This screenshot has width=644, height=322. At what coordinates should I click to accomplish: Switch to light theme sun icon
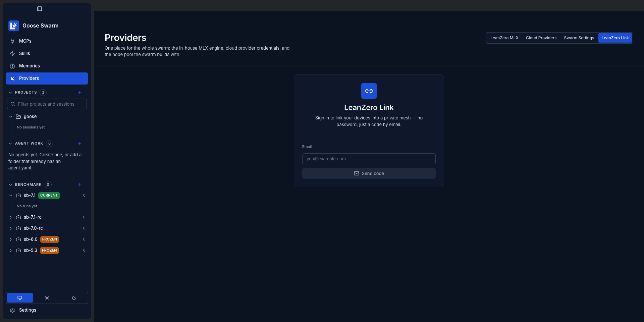(47, 298)
